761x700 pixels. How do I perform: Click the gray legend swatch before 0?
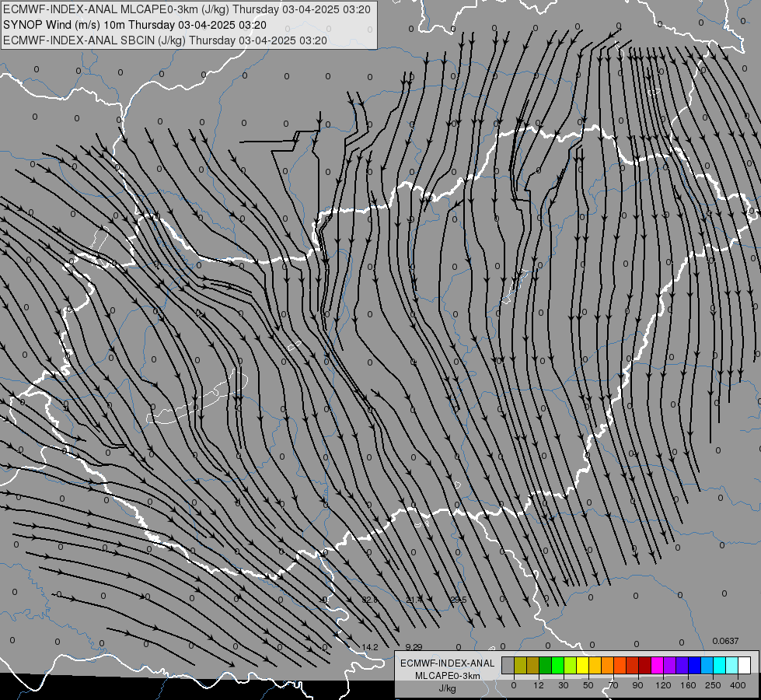(x=508, y=665)
